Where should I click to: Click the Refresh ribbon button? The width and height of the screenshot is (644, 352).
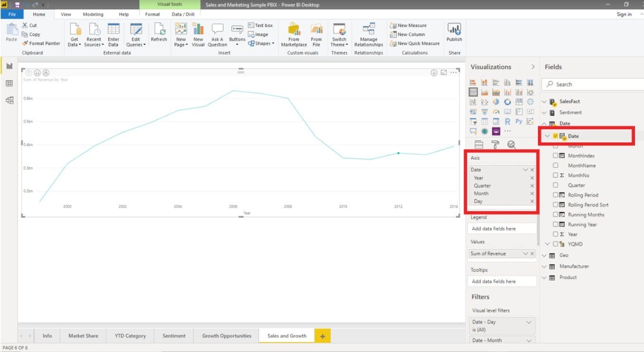159,33
